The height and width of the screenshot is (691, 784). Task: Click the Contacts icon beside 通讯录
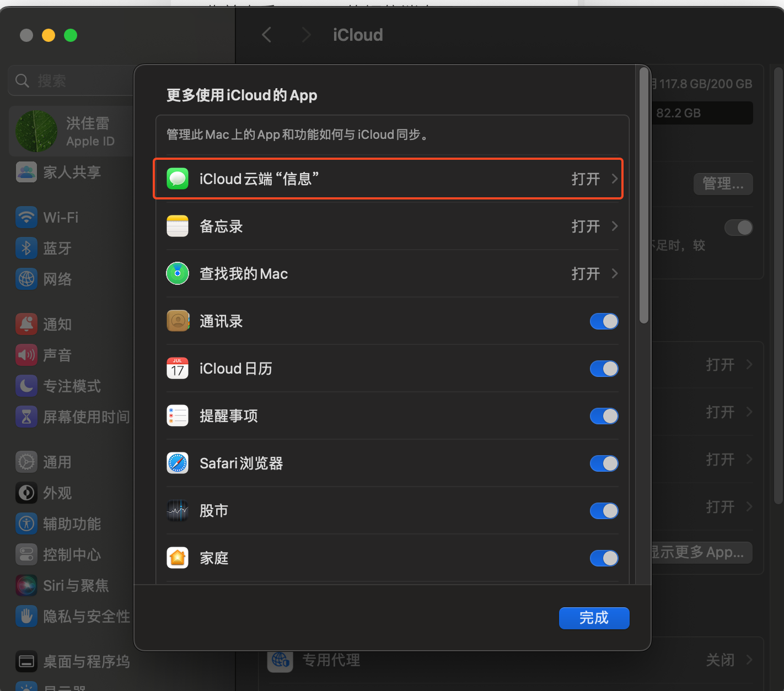pyautogui.click(x=178, y=321)
